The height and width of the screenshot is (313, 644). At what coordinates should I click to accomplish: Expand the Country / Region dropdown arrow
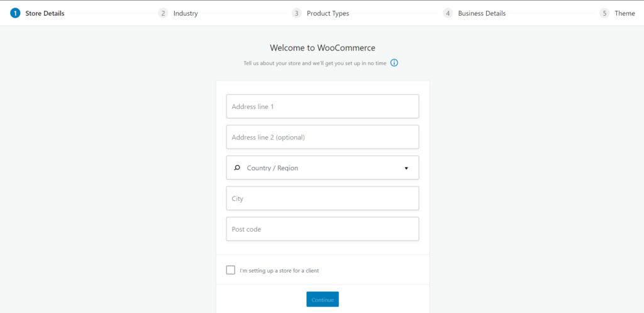[406, 168]
